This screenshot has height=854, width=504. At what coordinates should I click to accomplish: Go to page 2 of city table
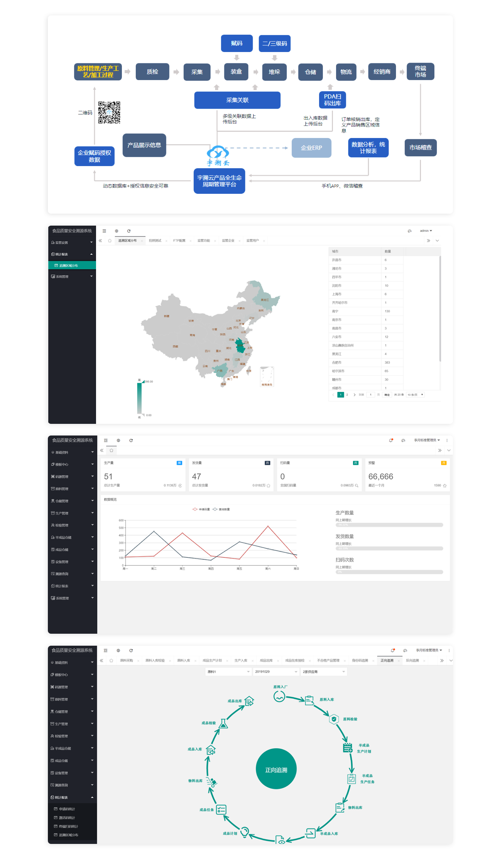[x=347, y=395]
